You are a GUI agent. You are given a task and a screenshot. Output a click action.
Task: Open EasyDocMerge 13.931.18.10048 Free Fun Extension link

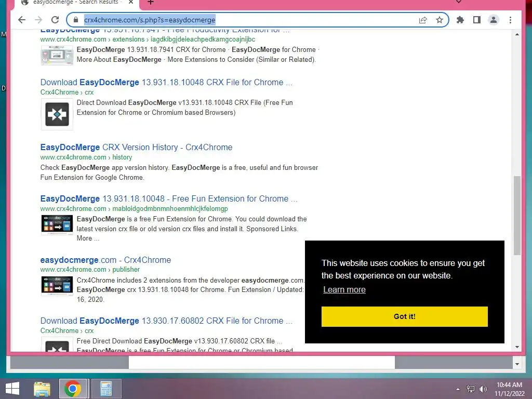(x=169, y=199)
